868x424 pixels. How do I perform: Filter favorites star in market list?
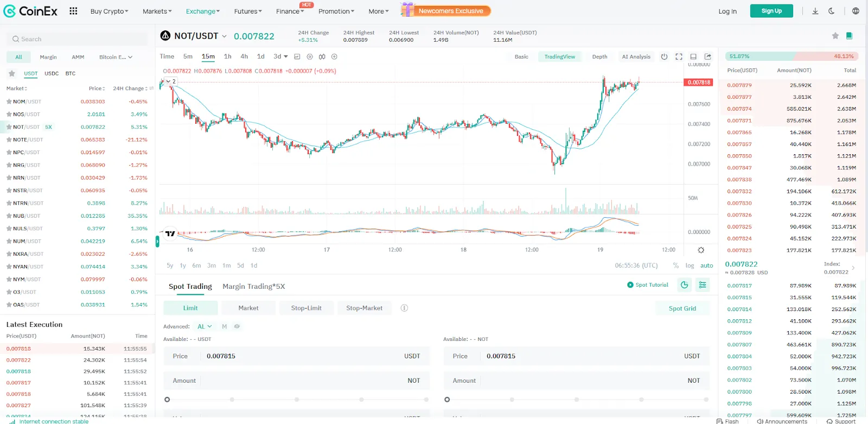click(x=11, y=73)
